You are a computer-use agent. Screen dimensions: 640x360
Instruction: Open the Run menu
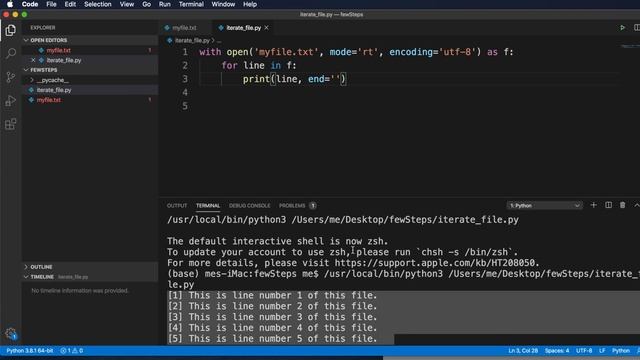(x=164, y=4)
